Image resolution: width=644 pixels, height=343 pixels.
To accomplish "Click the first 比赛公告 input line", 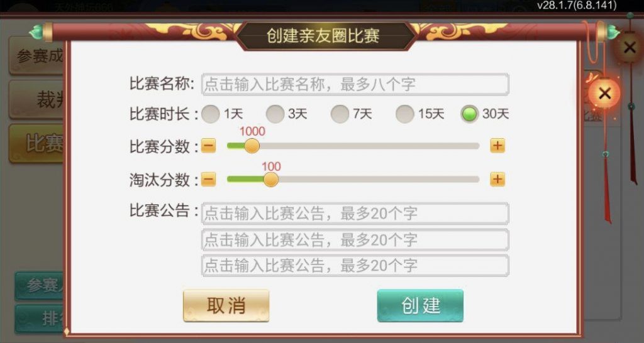I will (355, 214).
